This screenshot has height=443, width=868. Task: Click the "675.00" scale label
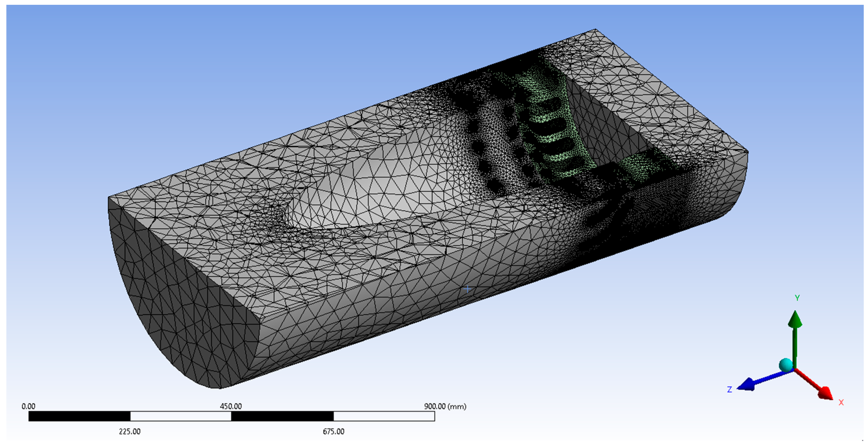pos(334,432)
